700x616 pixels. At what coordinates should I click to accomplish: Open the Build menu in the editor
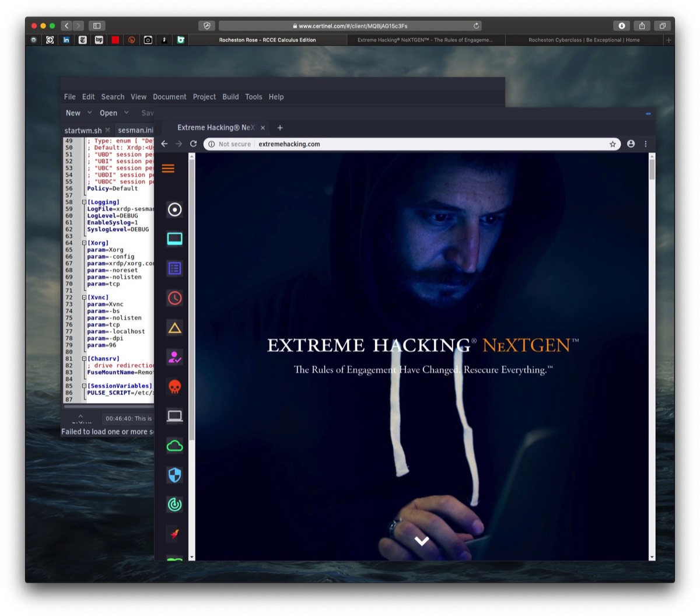click(230, 97)
